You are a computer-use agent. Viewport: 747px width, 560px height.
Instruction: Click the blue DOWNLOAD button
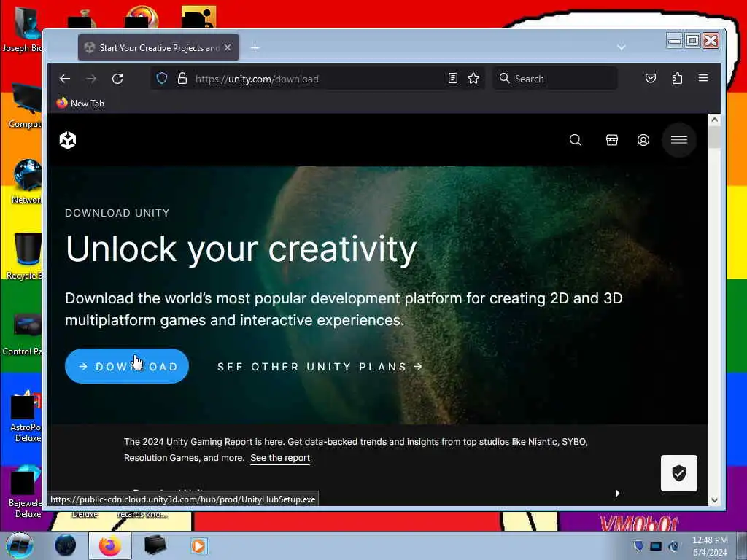coord(127,366)
